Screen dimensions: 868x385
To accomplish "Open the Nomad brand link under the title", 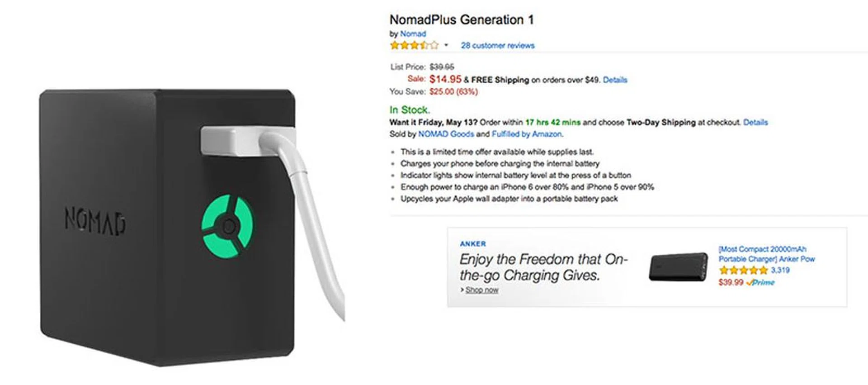I will point(413,33).
